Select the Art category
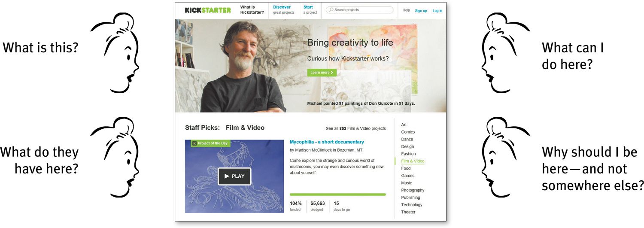644x228 pixels. (404, 125)
